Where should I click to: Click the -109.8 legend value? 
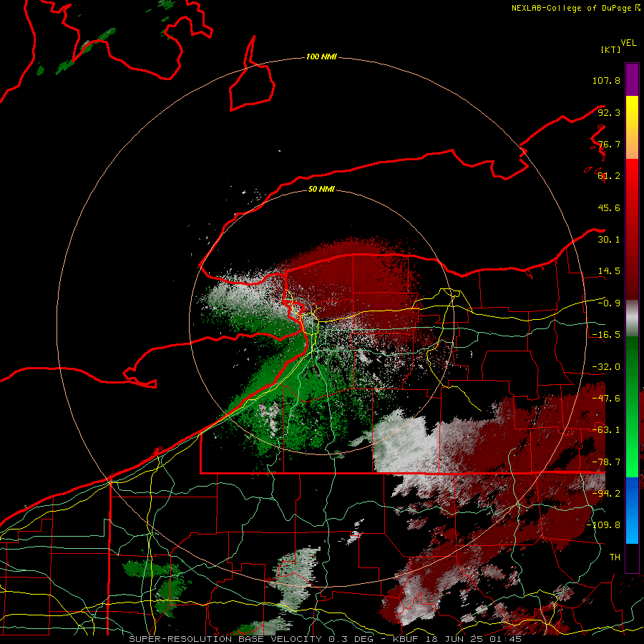click(603, 525)
